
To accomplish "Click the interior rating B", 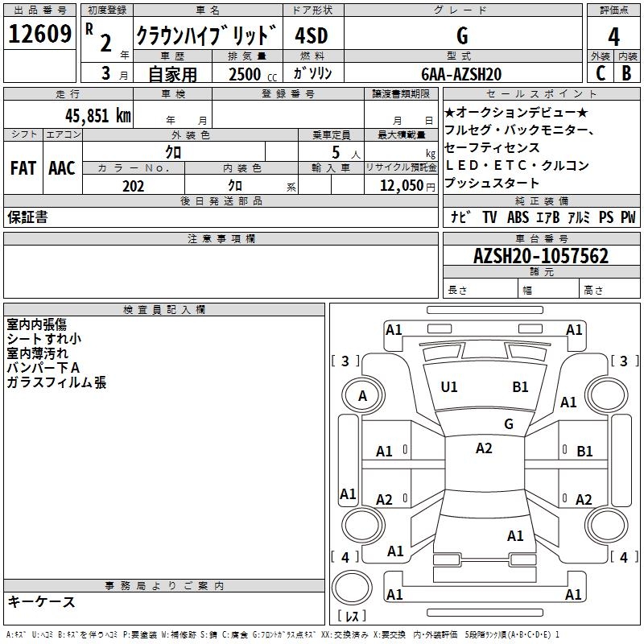I will point(626,73).
